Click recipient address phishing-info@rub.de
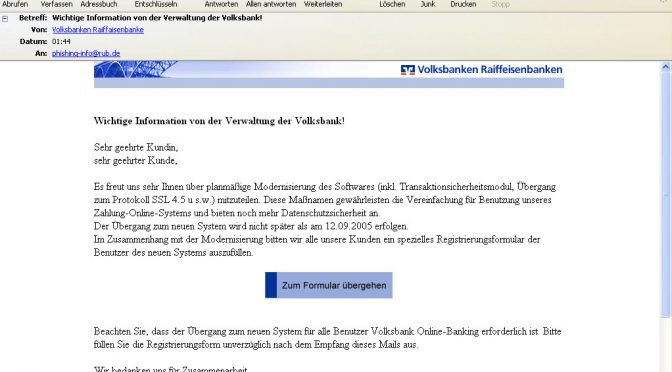672x372 pixels. click(x=86, y=54)
